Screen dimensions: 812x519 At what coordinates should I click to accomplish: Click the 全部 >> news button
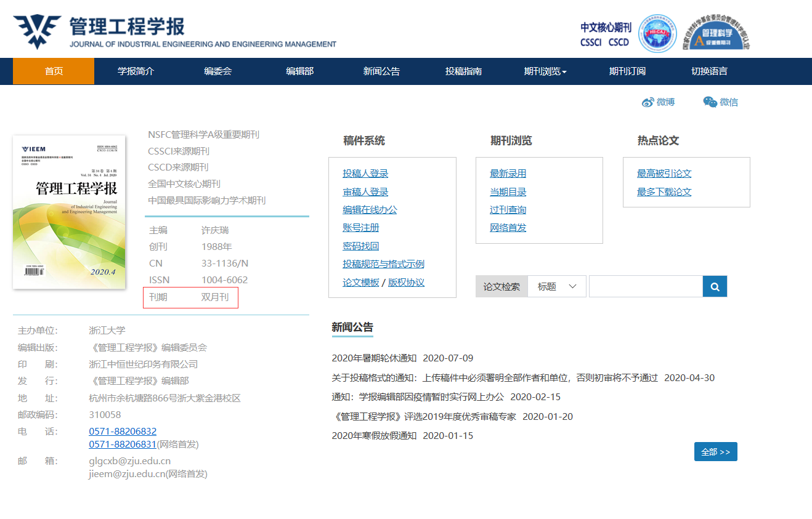click(x=715, y=451)
